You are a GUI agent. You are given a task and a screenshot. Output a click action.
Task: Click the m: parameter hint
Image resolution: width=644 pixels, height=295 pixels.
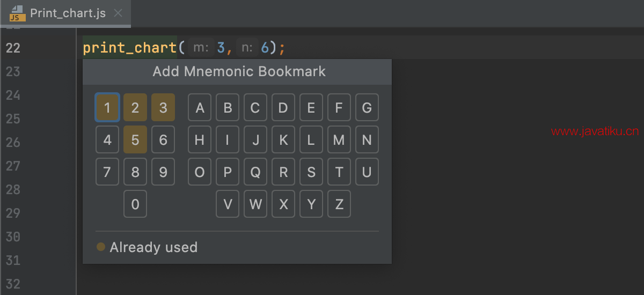[201, 48]
